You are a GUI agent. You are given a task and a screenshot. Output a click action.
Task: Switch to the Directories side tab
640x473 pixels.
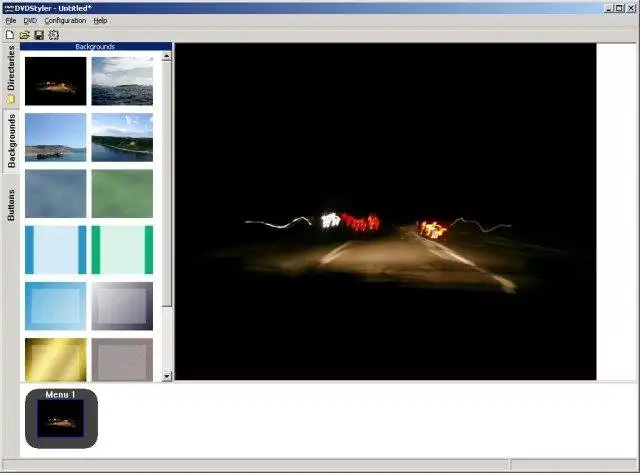click(11, 74)
